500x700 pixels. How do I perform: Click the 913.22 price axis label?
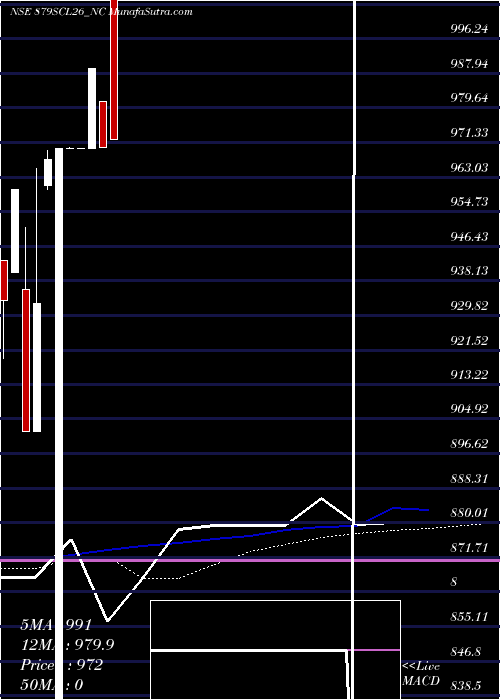[469, 375]
